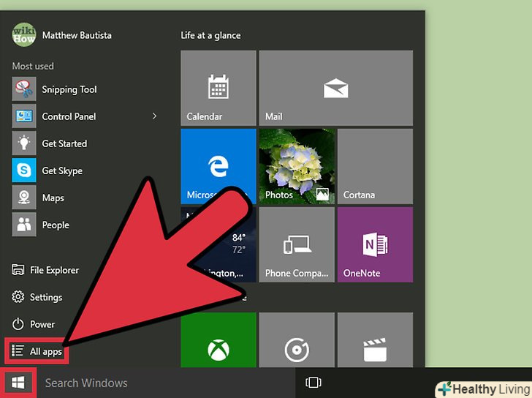Image resolution: width=532 pixels, height=398 pixels.
Task: Open the Mail tile
Action: click(x=336, y=88)
